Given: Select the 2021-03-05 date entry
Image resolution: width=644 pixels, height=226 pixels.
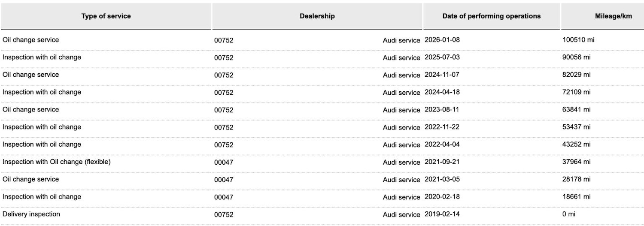Looking at the screenshot, I should [442, 179].
